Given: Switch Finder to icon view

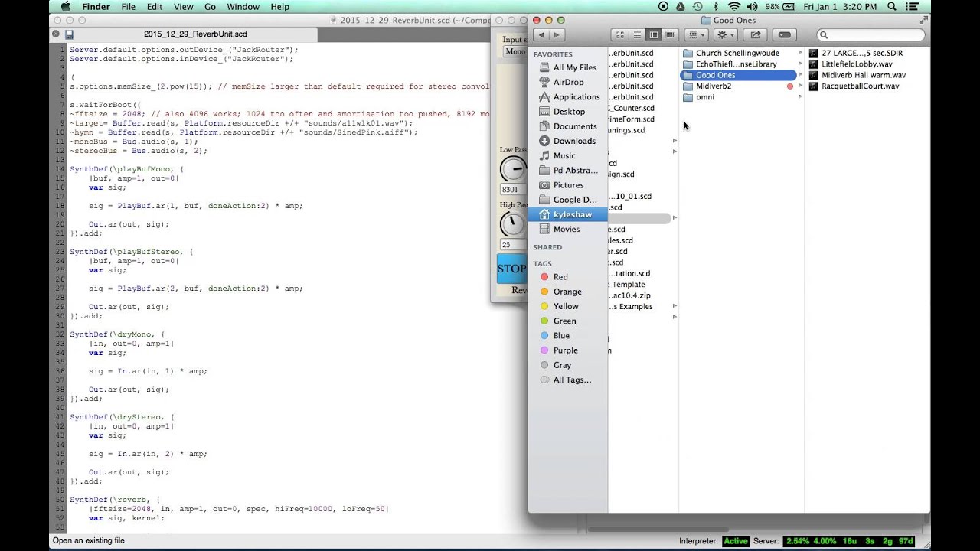Looking at the screenshot, I should point(620,34).
